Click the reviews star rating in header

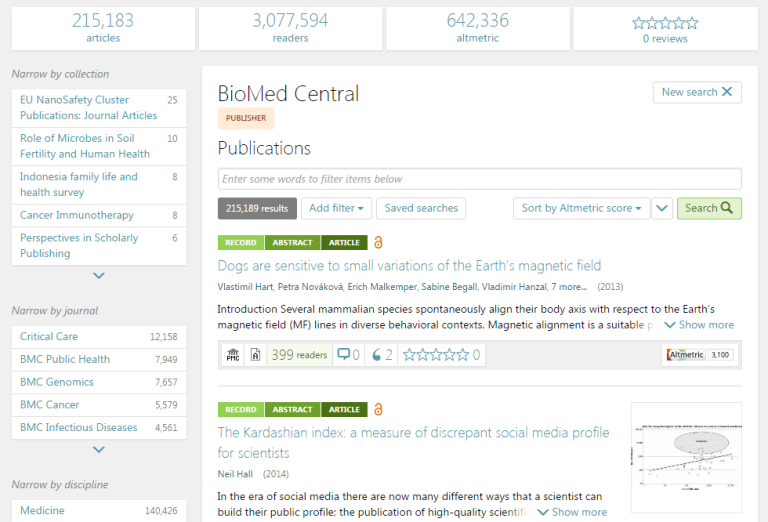[665, 23]
